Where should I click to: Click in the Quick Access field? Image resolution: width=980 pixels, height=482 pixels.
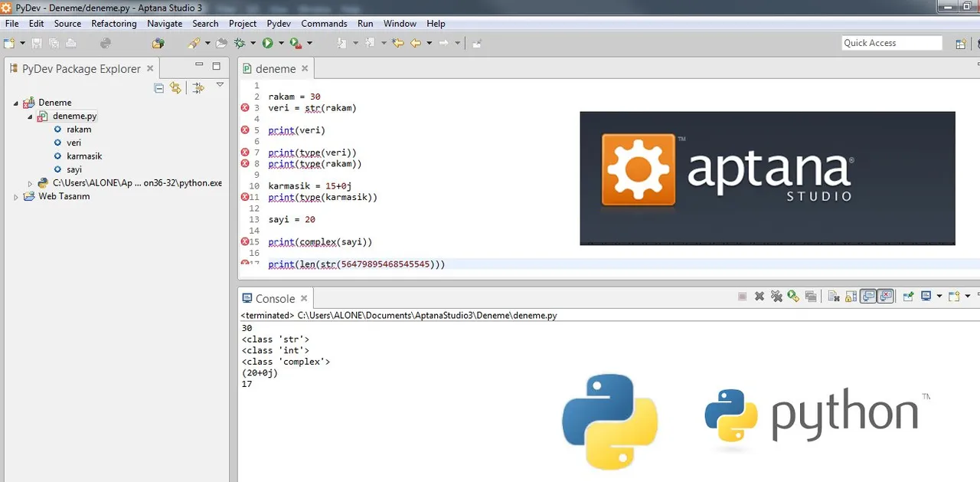coord(892,43)
